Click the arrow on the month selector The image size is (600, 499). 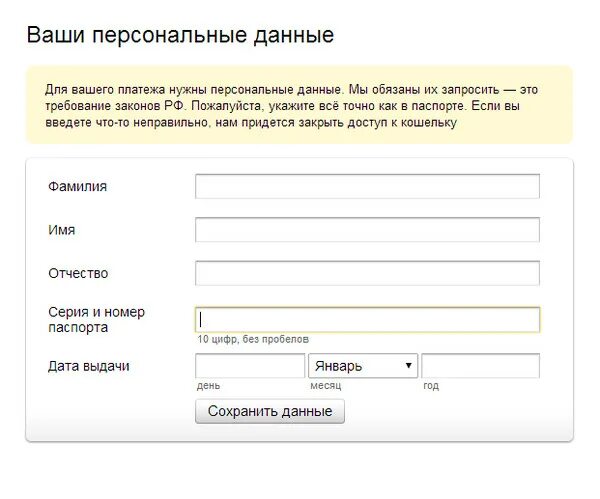pos(408,366)
